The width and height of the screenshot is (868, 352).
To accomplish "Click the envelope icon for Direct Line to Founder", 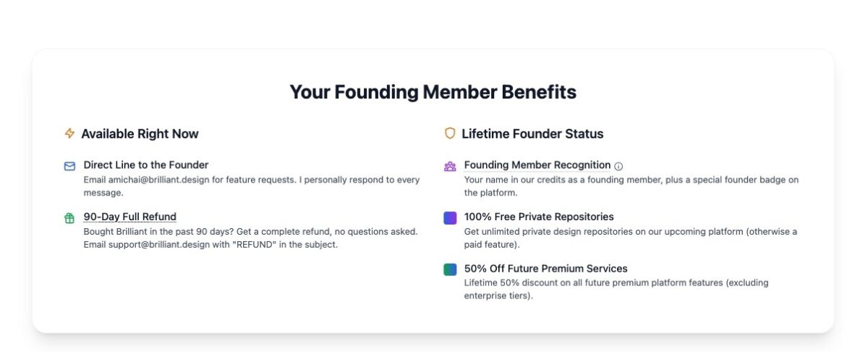I will click(x=69, y=166).
